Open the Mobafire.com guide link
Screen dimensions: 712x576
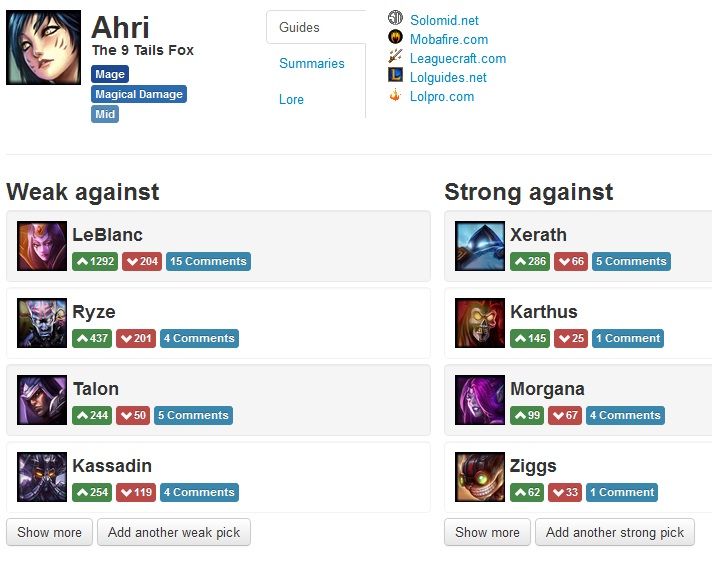(449, 40)
